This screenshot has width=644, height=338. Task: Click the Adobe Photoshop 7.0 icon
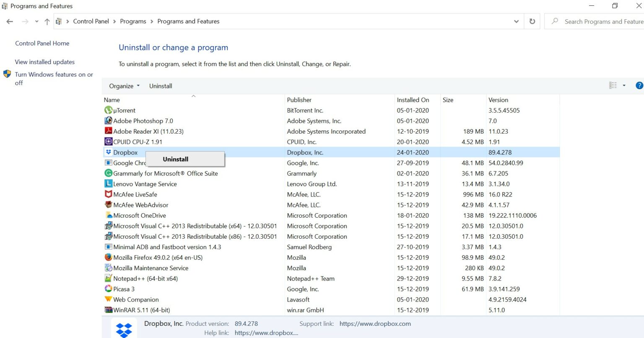[107, 121]
